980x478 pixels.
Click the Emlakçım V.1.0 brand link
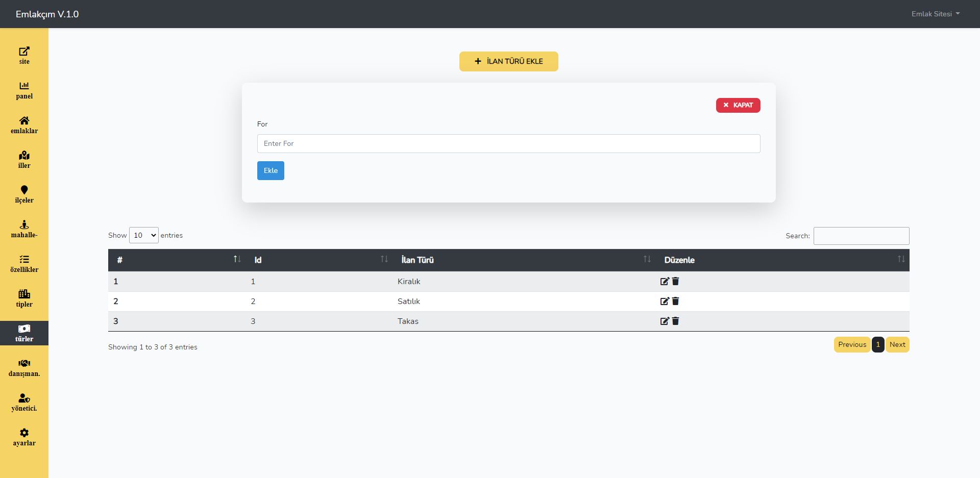click(x=47, y=14)
